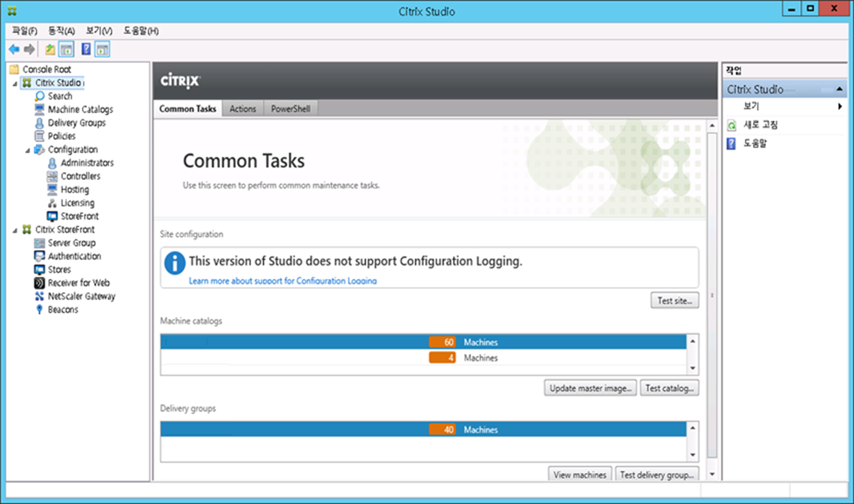Click main pane scroll up arrow

(x=712, y=125)
